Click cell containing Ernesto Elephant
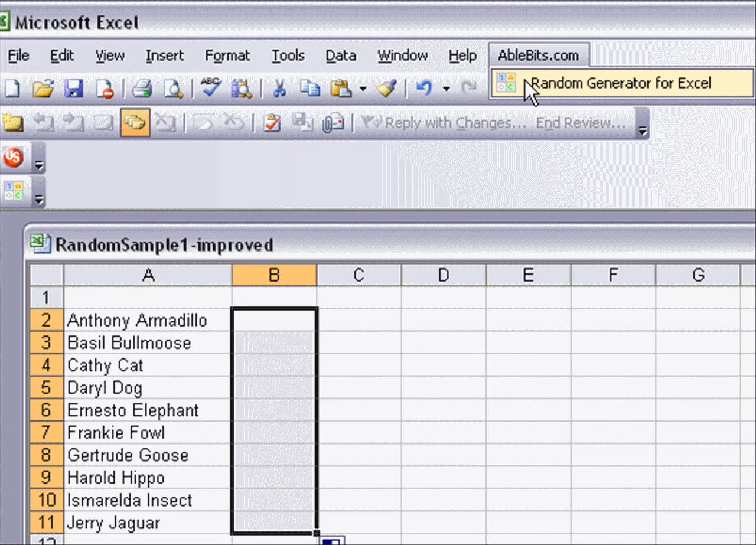Screen dimensions: 756x545 148,410
